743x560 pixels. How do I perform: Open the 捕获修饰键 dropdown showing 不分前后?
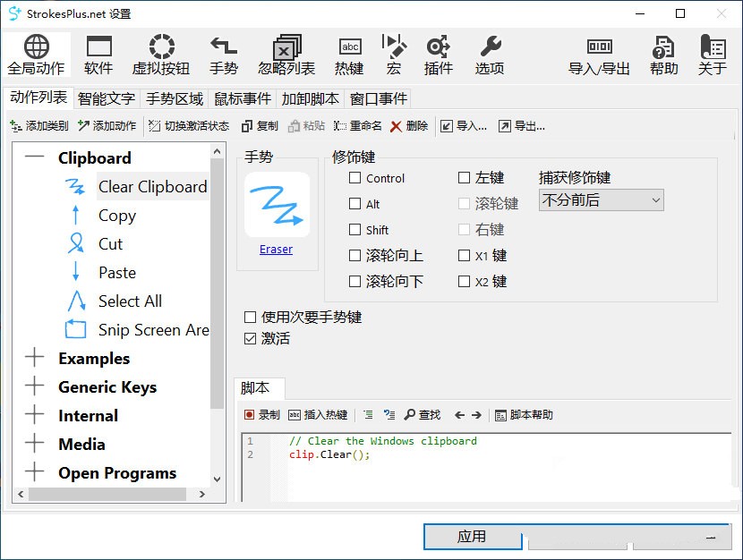601,200
